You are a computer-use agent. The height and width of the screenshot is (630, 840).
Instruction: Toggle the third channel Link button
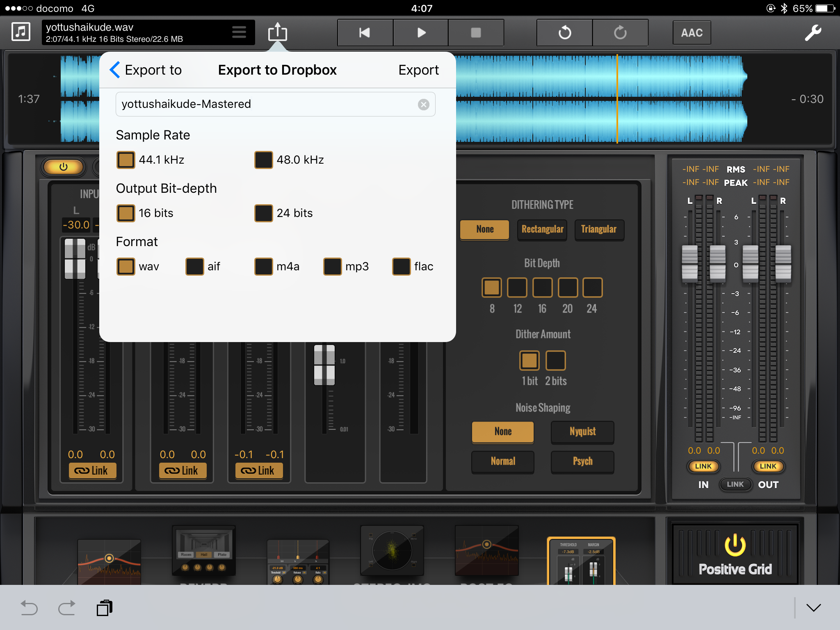pyautogui.click(x=258, y=471)
